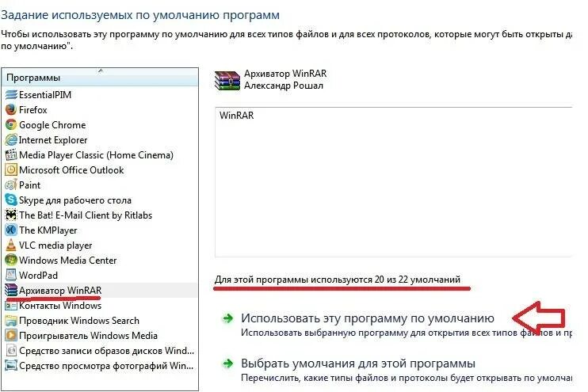Click the large WinRAR icon in details pane

pyautogui.click(x=227, y=81)
